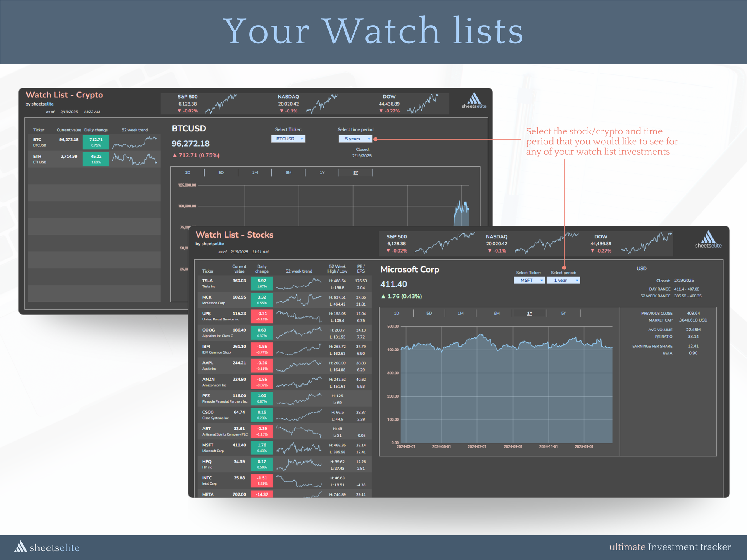The height and width of the screenshot is (560, 747).
Task: Click the MCK ticker in Stocks list
Action: [x=207, y=297]
